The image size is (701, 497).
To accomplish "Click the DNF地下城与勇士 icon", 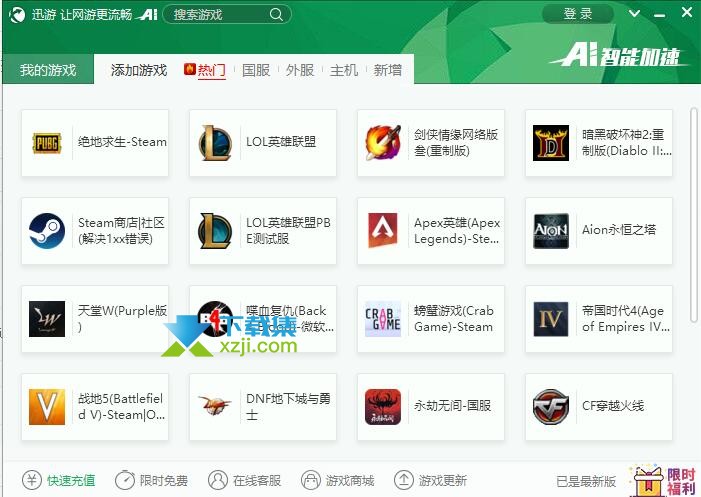I will [215, 405].
